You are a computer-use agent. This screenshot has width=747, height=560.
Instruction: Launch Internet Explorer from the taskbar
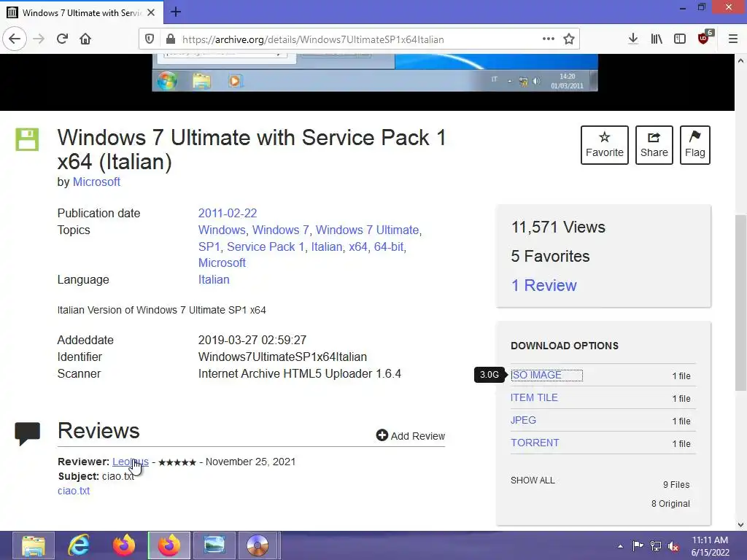79,545
